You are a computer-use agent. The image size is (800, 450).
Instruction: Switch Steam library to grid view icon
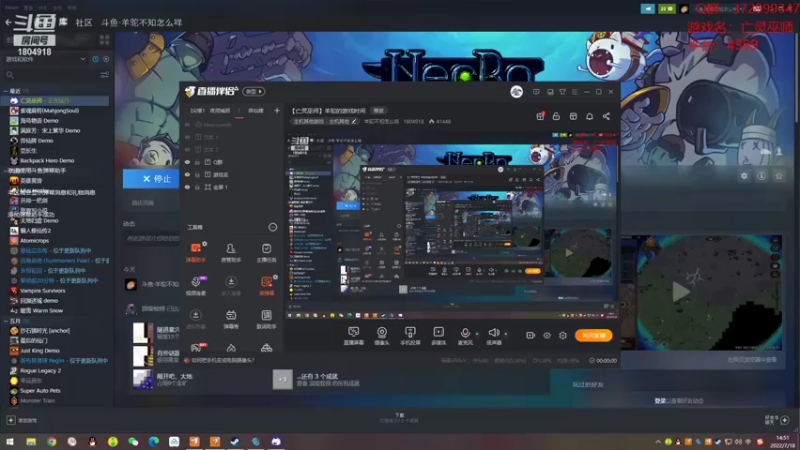click(x=105, y=40)
